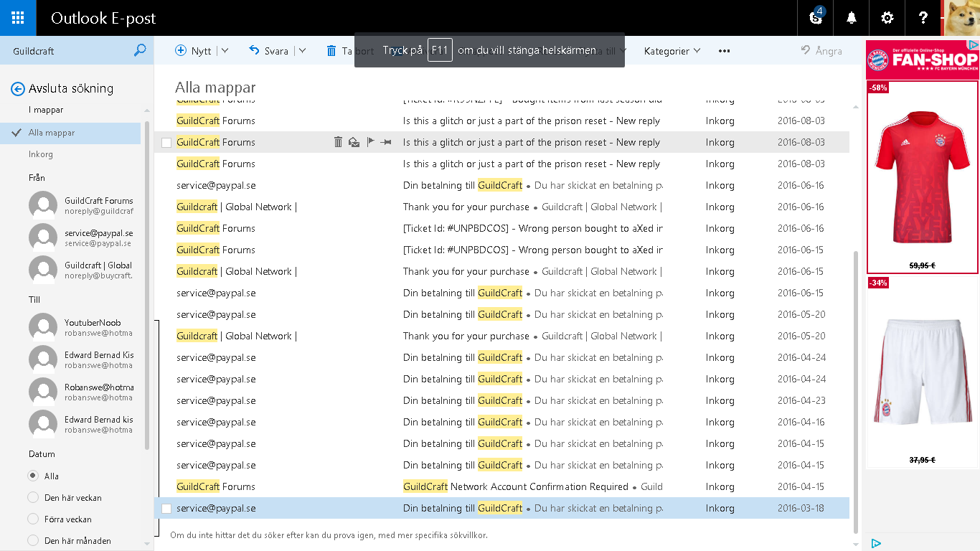Expand the Nytt dropdown arrow

pos(225,51)
